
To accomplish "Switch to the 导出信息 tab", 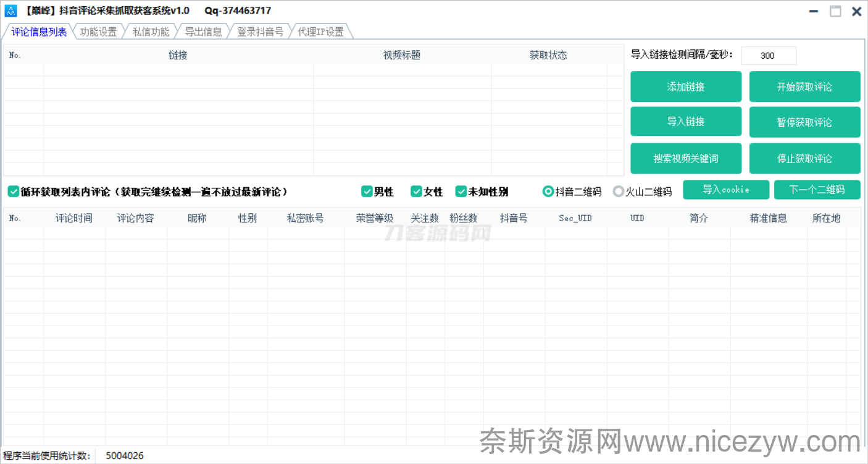I will click(x=203, y=32).
